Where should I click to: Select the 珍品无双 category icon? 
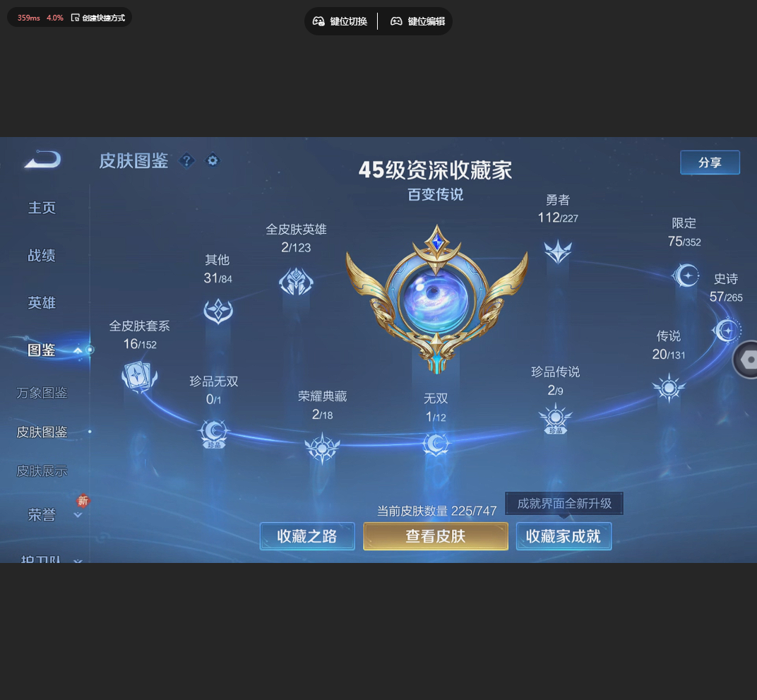214,433
